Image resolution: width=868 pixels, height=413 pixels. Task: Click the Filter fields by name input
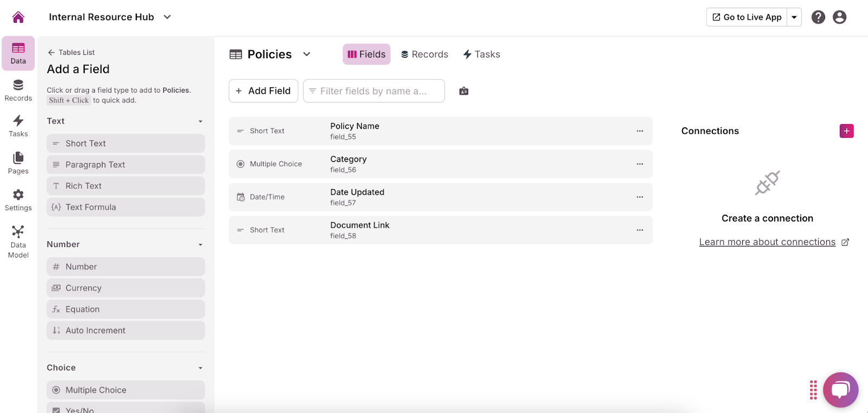pyautogui.click(x=374, y=91)
